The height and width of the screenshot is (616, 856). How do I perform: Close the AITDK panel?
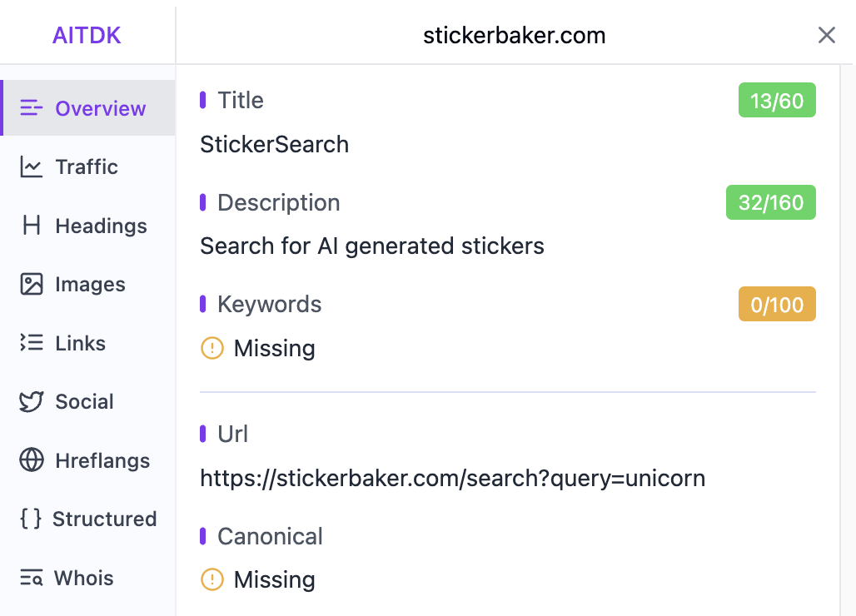(x=826, y=35)
